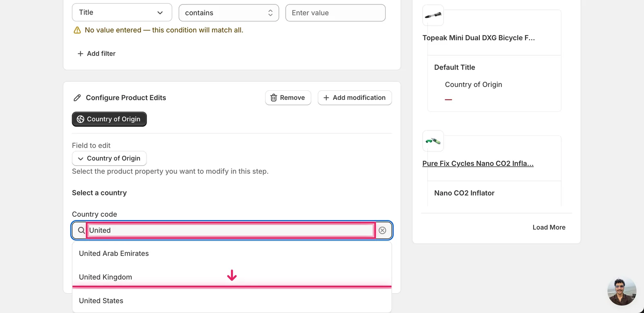Select the Country of Origin tab
The image size is (644, 313).
pyautogui.click(x=109, y=119)
